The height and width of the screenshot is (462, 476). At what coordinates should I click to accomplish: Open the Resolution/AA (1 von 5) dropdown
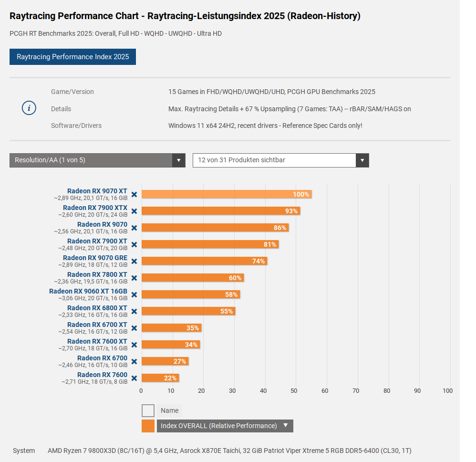point(97,160)
